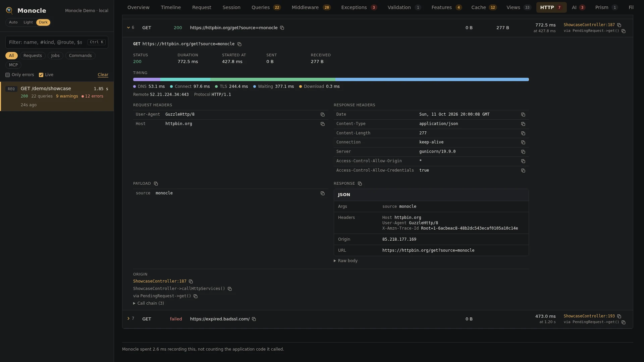Copy the whole Payload section

point(156,184)
